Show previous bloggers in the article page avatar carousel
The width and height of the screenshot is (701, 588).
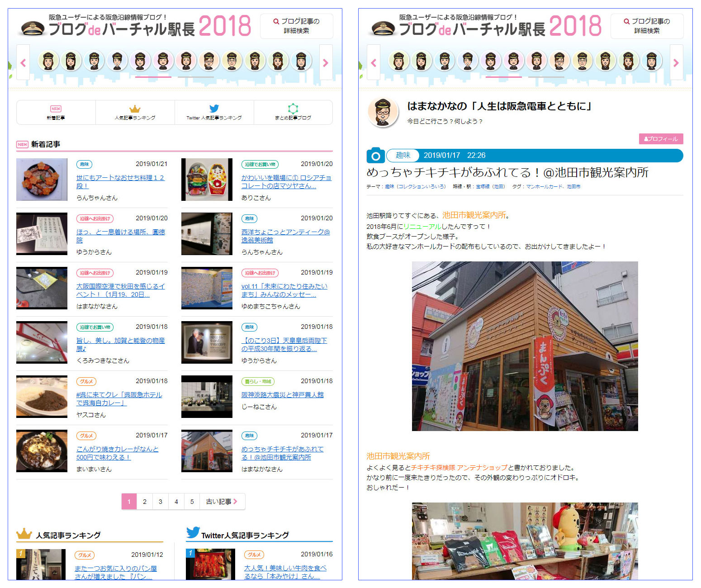click(x=374, y=62)
